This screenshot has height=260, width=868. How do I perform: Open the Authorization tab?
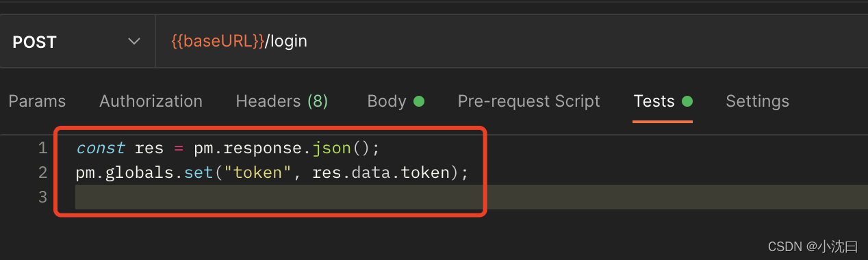click(151, 101)
